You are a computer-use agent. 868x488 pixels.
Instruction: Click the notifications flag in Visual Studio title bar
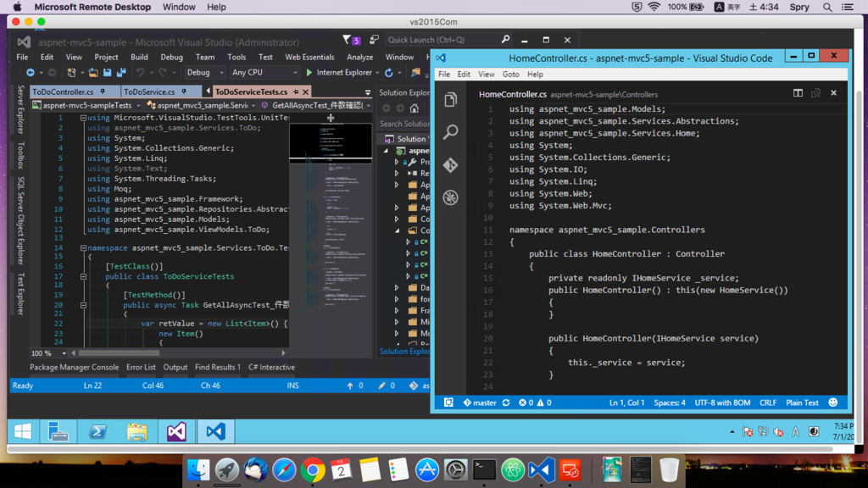coord(352,40)
